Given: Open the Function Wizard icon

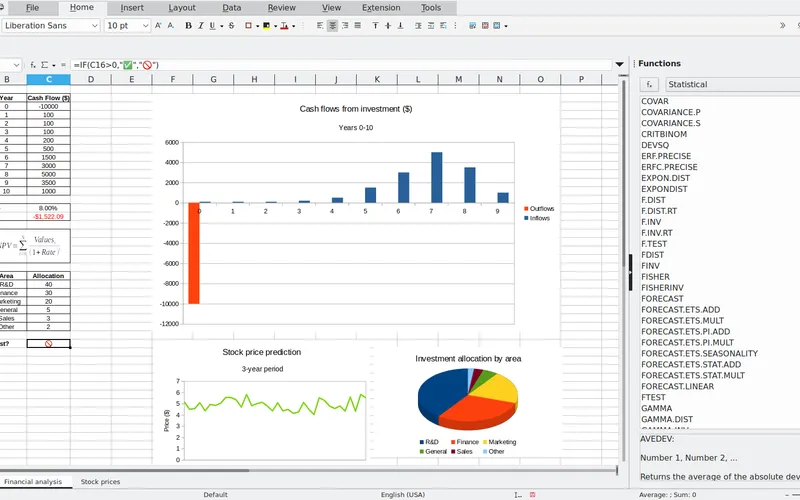Looking at the screenshot, I should coord(33,65).
